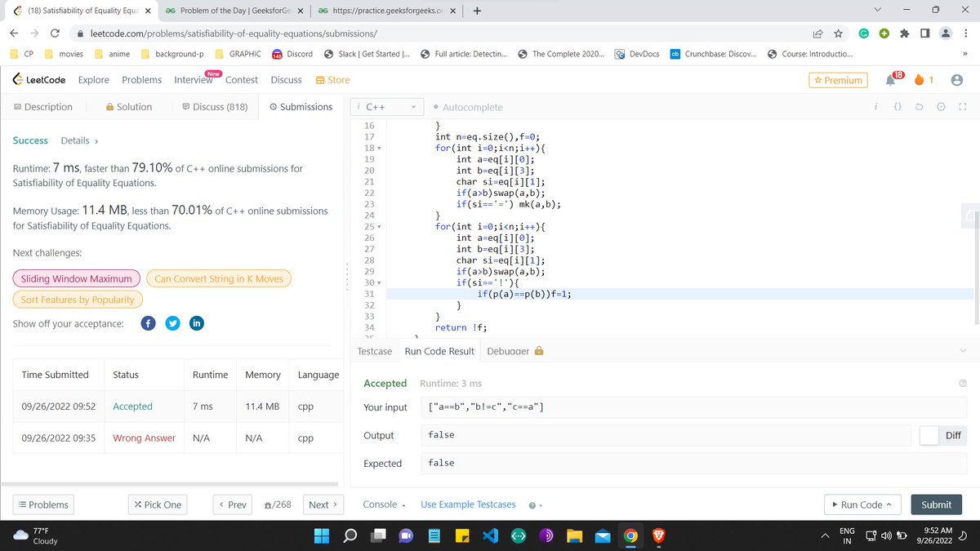
Task: Open the Problems list button
Action: tap(44, 504)
